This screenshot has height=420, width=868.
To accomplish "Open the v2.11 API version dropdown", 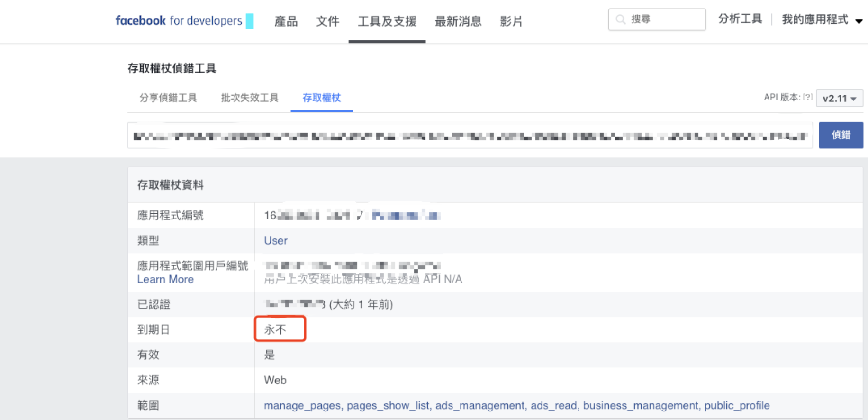I will tap(839, 98).
